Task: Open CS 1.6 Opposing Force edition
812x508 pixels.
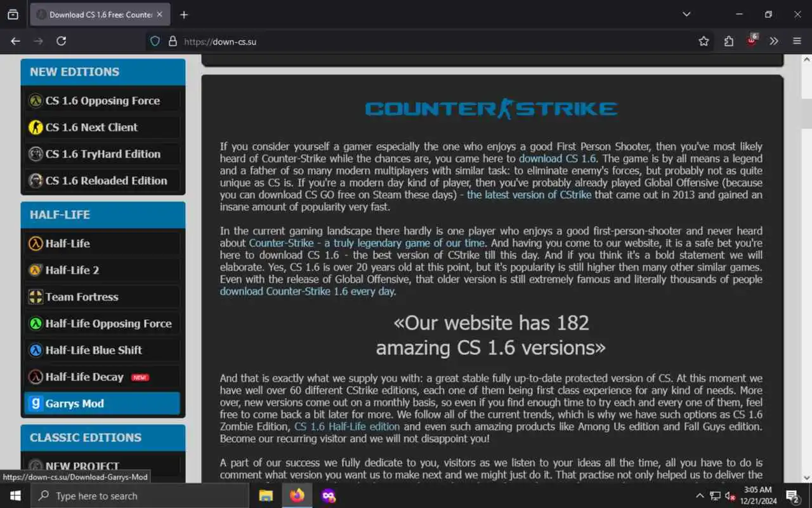Action: (x=102, y=100)
